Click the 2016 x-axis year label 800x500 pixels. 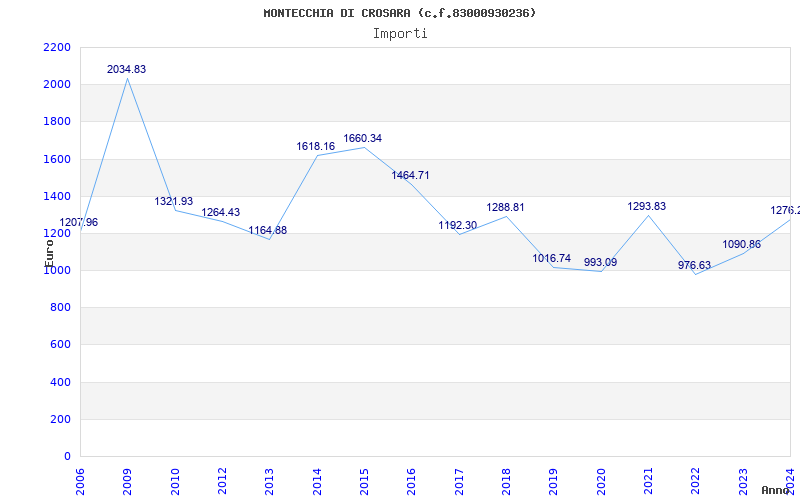[x=411, y=481]
